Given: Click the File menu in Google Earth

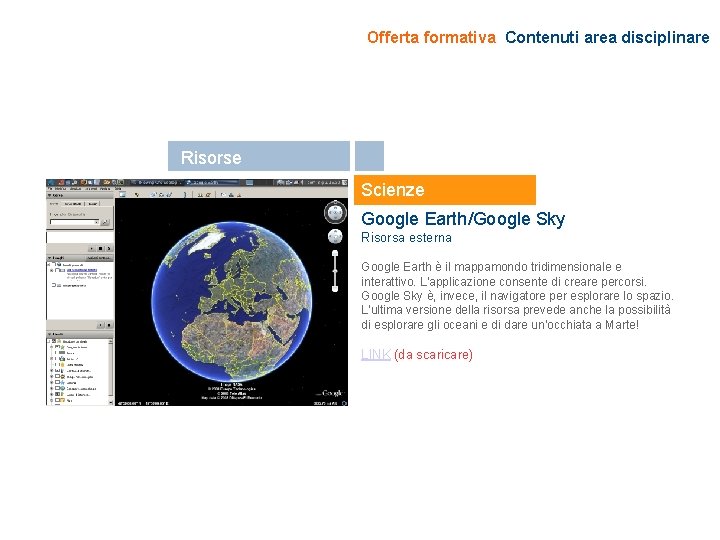Looking at the screenshot, I should pyautogui.click(x=50, y=189).
